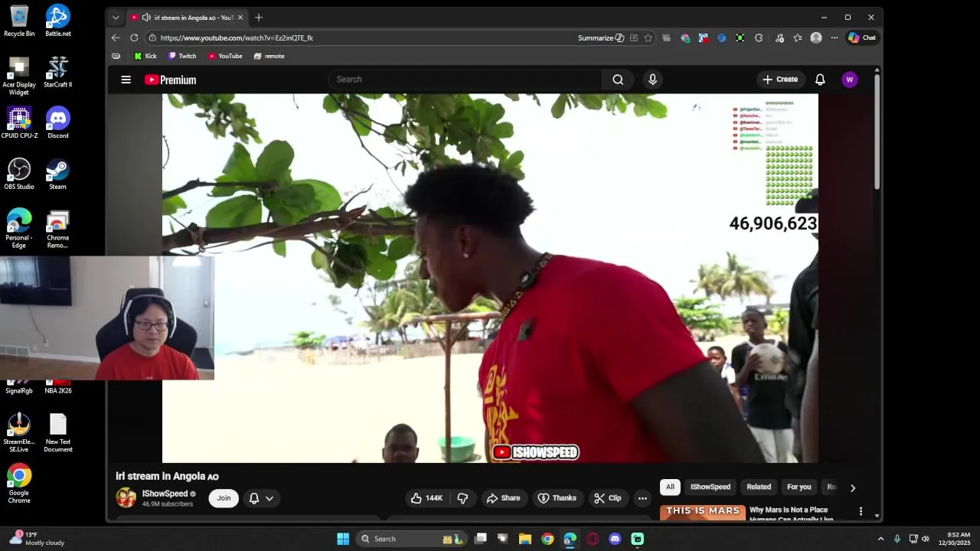Toggle the notification bell for IShowSpeed
Image resolution: width=980 pixels, height=551 pixels.
(x=254, y=498)
